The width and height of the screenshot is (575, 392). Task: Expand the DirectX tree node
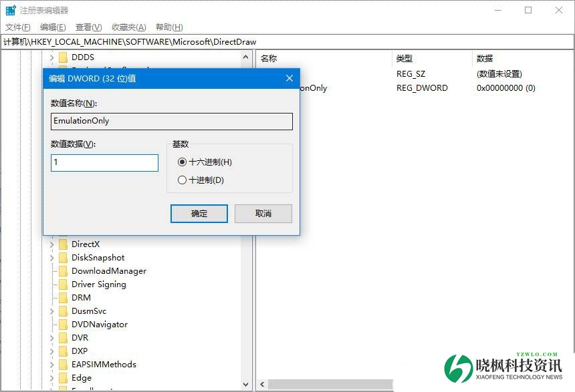click(51, 244)
